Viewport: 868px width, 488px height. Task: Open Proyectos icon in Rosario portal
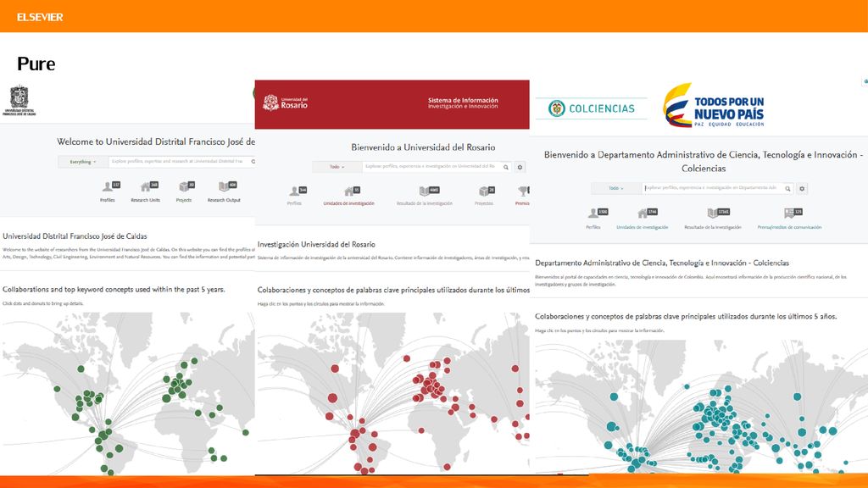point(487,191)
